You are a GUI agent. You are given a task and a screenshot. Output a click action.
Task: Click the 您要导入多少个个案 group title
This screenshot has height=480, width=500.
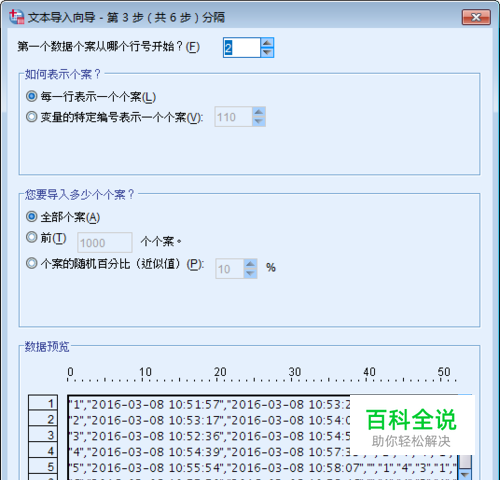(79, 194)
